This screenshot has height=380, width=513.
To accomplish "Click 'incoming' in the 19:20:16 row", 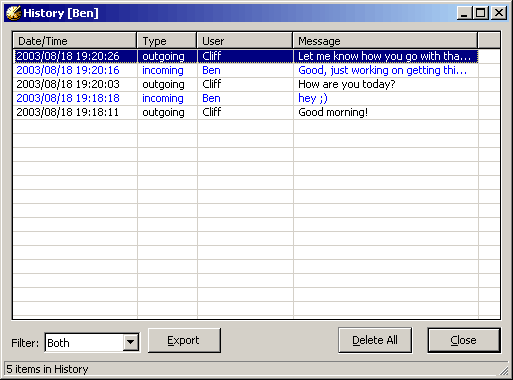I will click(x=163, y=70).
